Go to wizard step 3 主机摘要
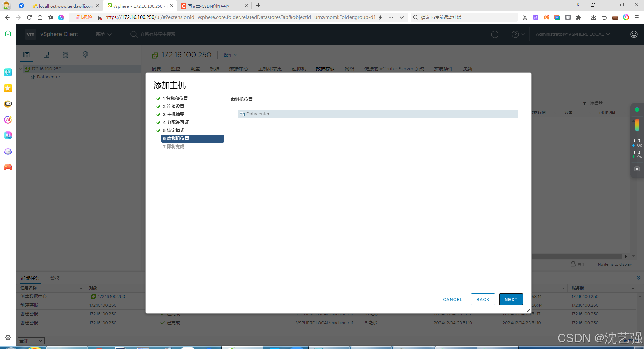 pos(173,114)
